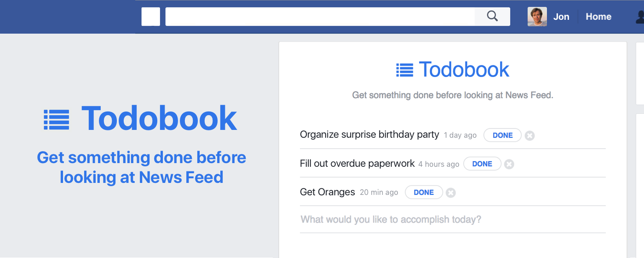The image size is (644, 258).
Task: Click the white logo square beside search
Action: [x=151, y=17]
